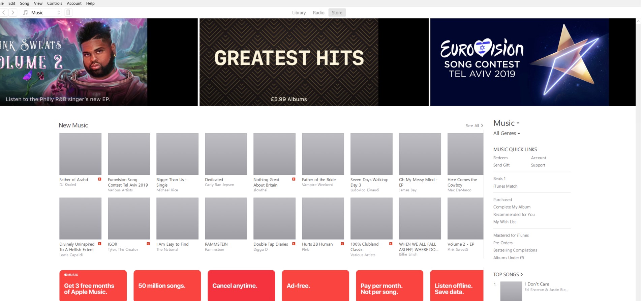Image resolution: width=644 pixels, height=301 pixels.
Task: Open the Account link under Music Quick Links
Action: click(x=539, y=158)
